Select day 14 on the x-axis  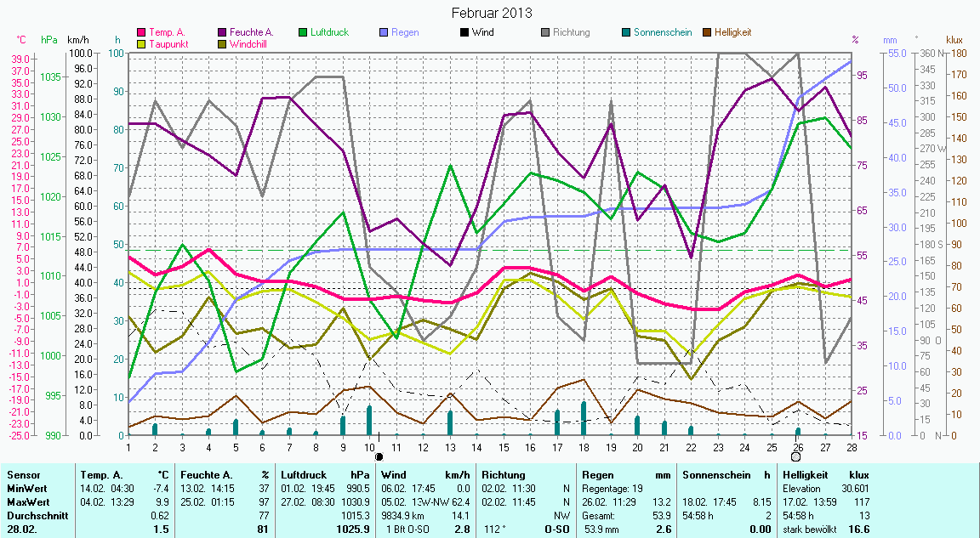point(476,446)
